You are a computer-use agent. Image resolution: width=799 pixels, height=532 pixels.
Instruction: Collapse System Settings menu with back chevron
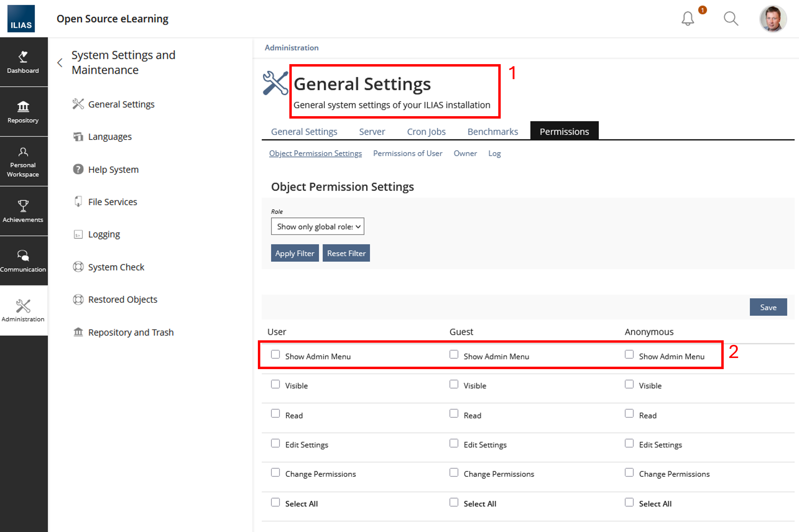[x=60, y=63]
